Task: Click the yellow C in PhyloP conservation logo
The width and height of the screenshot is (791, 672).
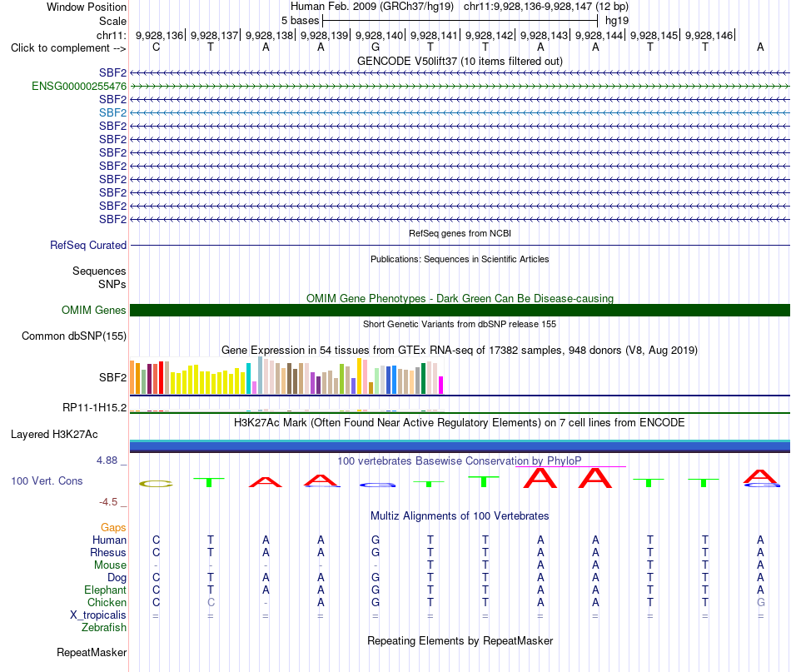Action: pos(156,484)
